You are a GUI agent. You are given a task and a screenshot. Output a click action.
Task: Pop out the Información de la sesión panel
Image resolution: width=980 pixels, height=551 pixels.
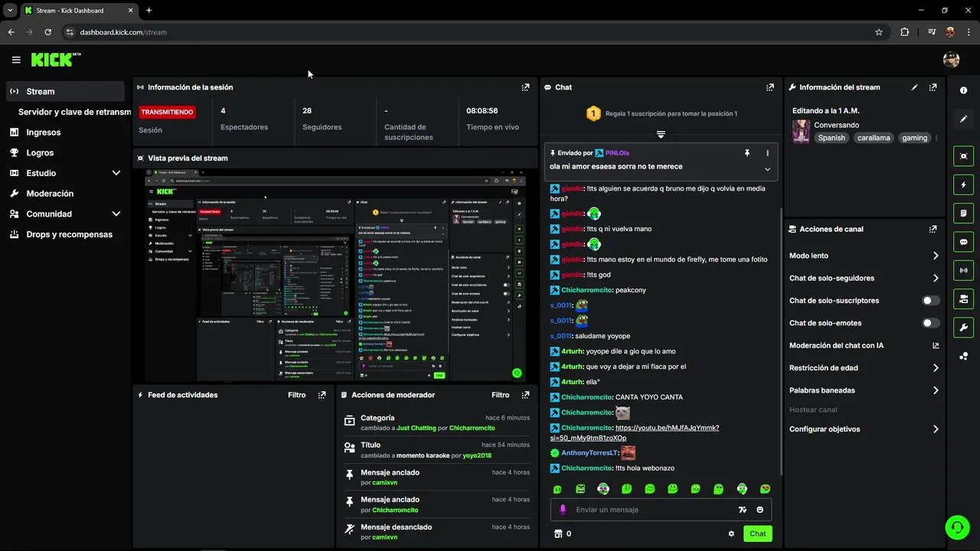pos(525,87)
